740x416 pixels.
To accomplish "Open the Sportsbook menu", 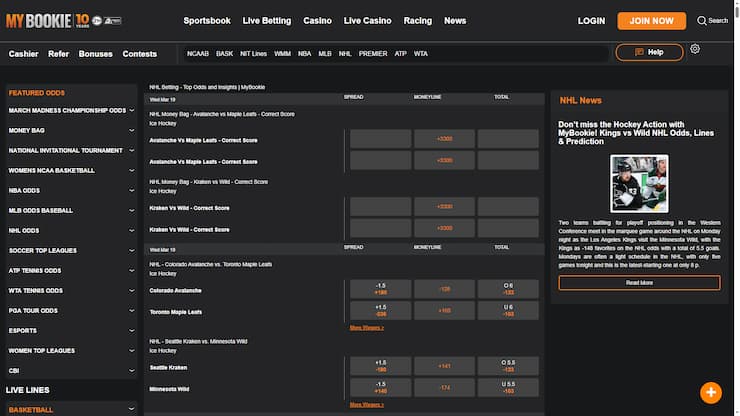I will click(x=207, y=21).
